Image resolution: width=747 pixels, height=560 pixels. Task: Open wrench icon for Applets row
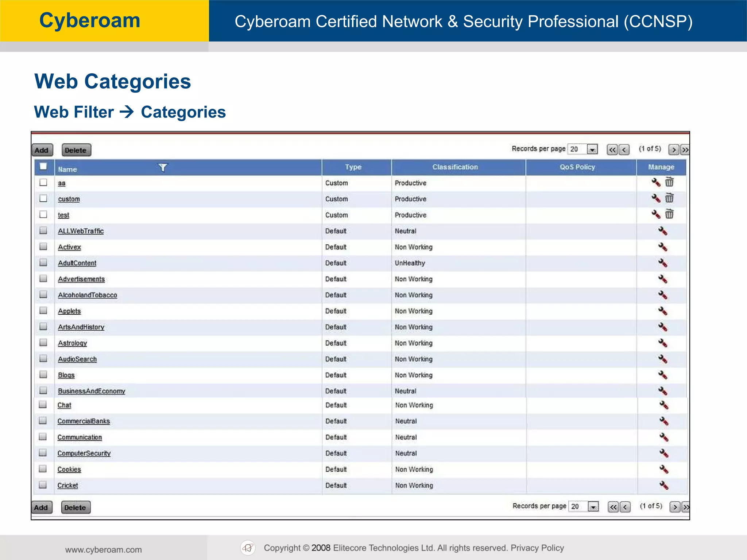pyautogui.click(x=663, y=311)
